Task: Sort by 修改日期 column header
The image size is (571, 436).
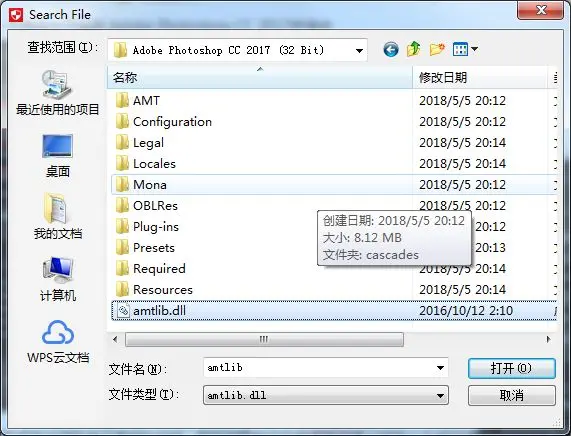Action: click(x=480, y=77)
